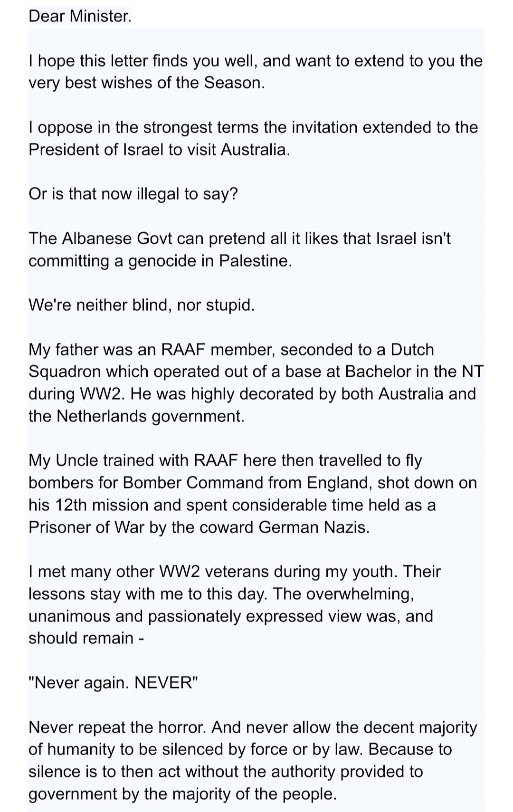Image resolution: width=513 pixels, height=812 pixels.
Task: Click the line beginning "Never repeat the horror"
Action: [x=253, y=727]
